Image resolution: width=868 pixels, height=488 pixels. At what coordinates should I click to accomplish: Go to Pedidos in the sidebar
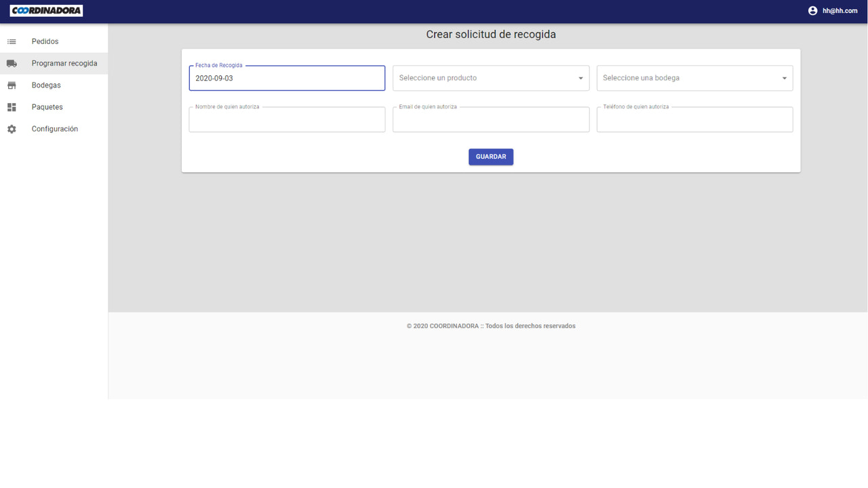click(x=44, y=41)
